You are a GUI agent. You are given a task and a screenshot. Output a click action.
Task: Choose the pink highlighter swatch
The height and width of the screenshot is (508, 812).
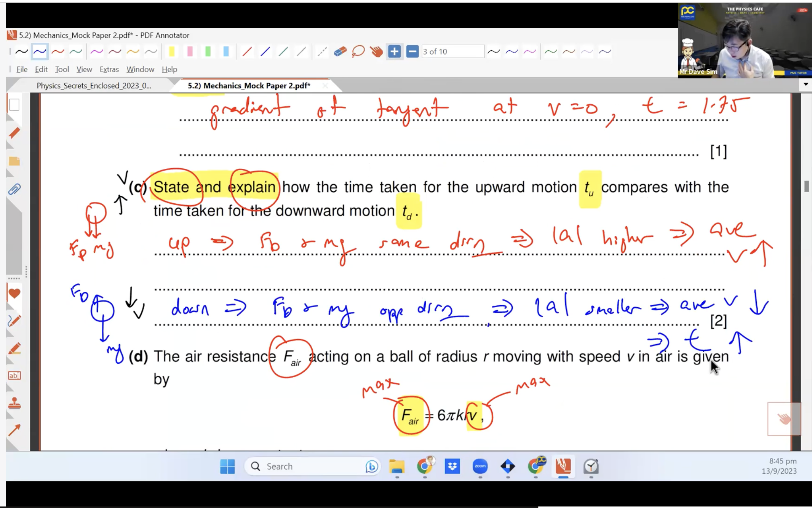190,51
